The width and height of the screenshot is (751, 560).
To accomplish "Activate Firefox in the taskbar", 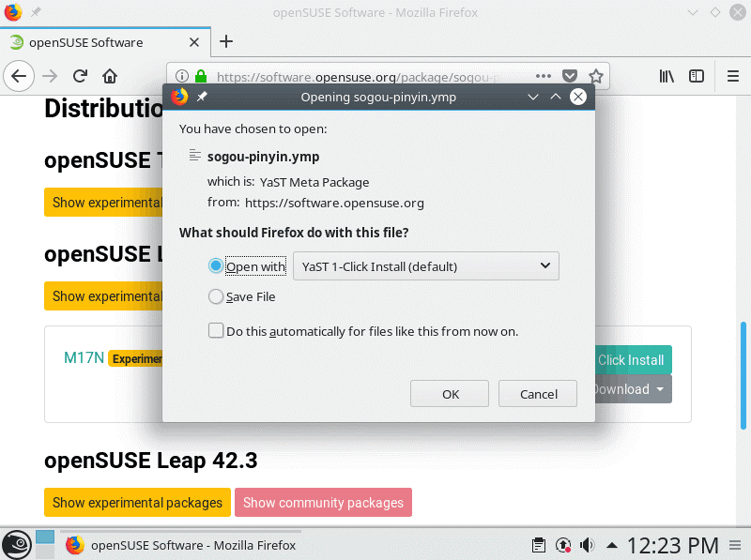I will [180, 545].
